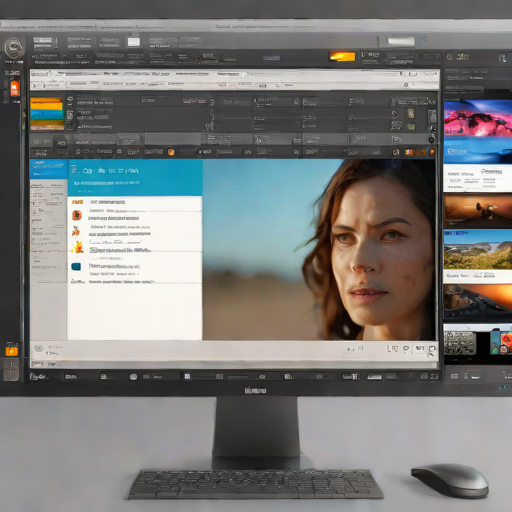Viewport: 512px width, 512px height.
Task: Choose the list entry with the yellow-orange figure icon
Action: coord(135,247)
